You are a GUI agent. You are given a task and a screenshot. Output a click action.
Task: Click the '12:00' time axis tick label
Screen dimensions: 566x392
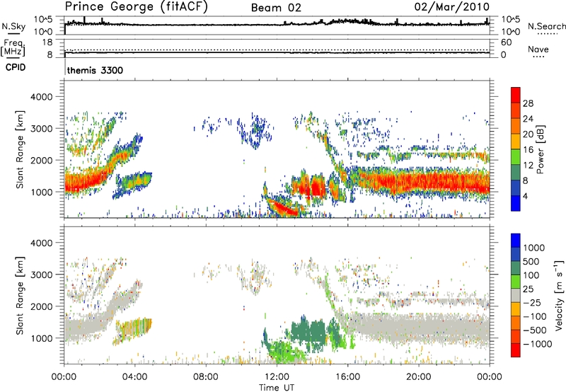277,377
